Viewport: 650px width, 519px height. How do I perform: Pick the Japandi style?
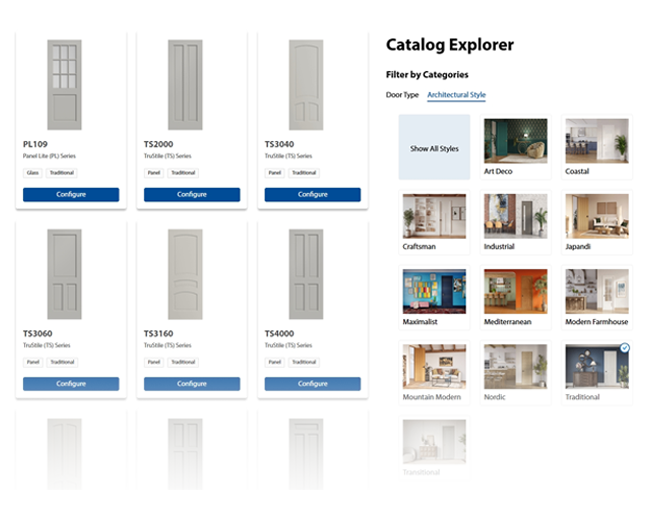click(x=597, y=222)
